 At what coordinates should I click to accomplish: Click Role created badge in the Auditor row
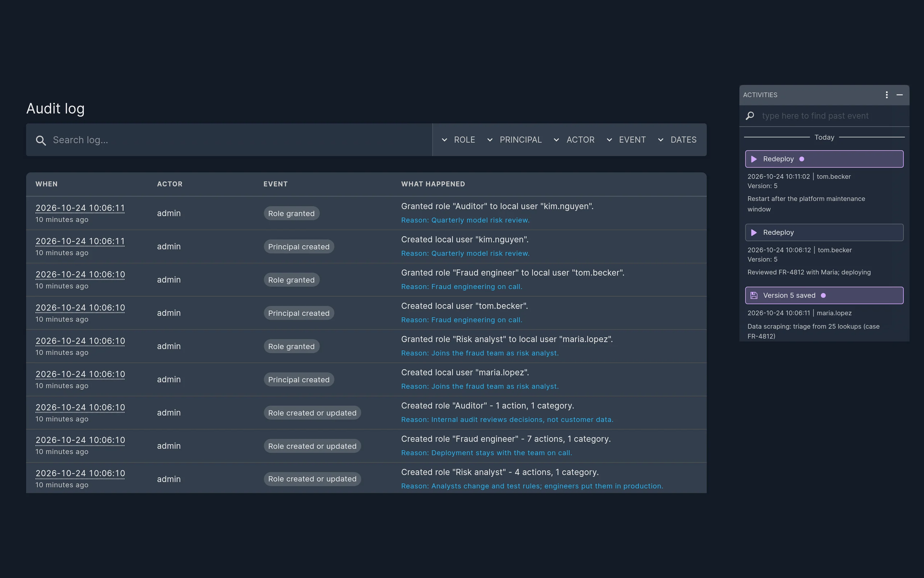pyautogui.click(x=312, y=413)
